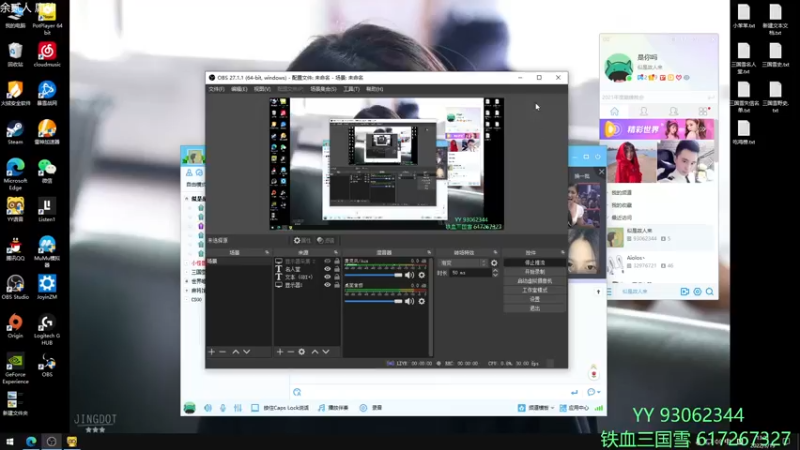
Task: Pop out the Audio Mixer dock panel
Action: click(x=429, y=253)
